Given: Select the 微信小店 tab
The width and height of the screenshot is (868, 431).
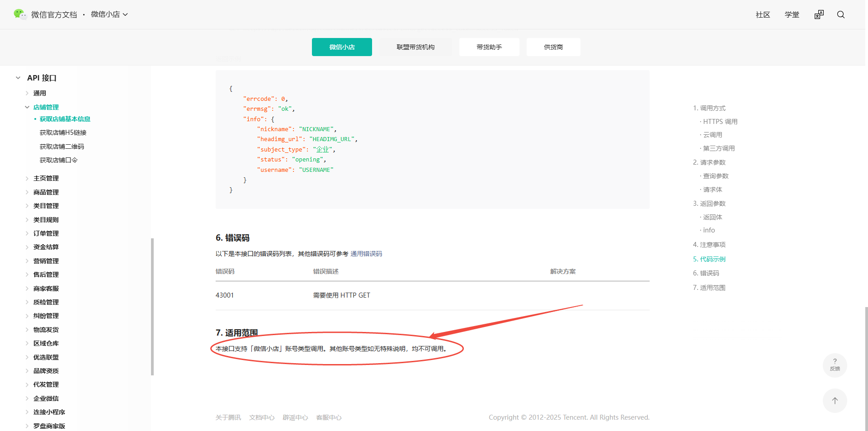Looking at the screenshot, I should click(342, 47).
